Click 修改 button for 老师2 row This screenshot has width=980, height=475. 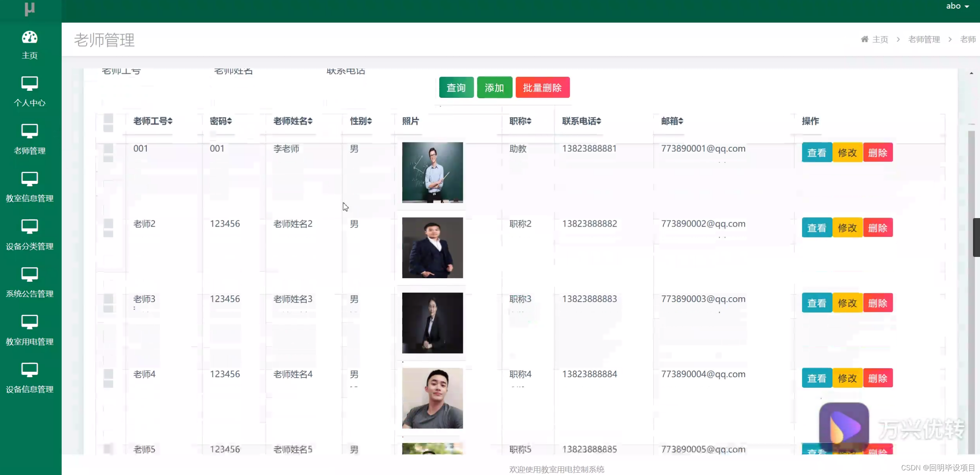pyautogui.click(x=847, y=228)
